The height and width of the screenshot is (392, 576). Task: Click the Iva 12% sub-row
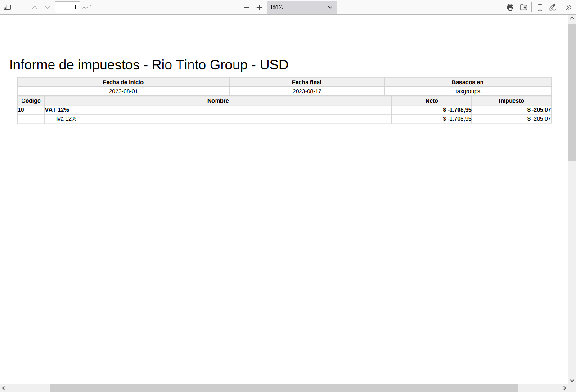pyautogui.click(x=284, y=119)
